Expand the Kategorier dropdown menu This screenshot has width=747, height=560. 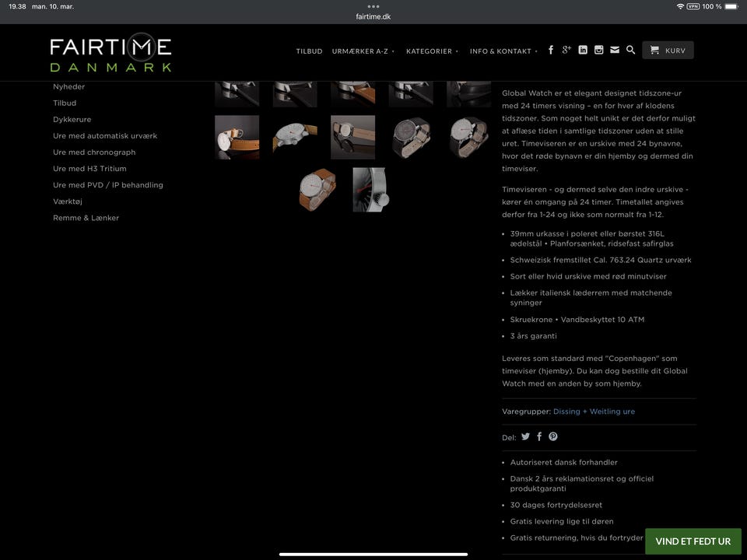(432, 51)
